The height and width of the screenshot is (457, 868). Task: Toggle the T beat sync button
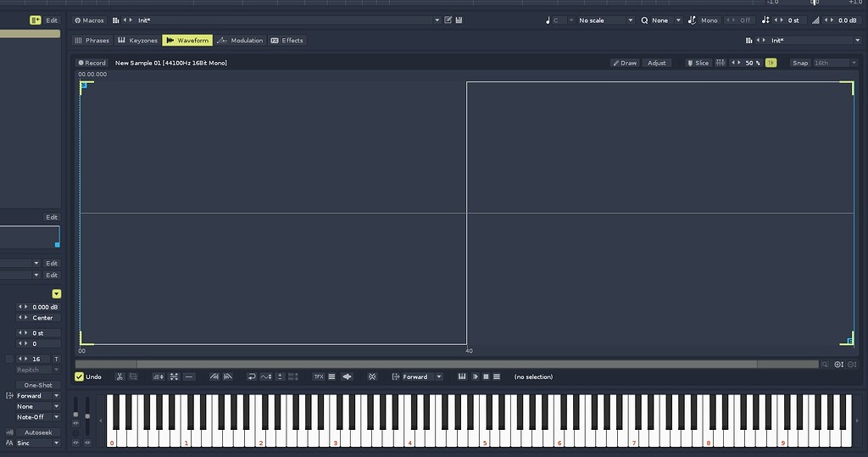[57, 359]
